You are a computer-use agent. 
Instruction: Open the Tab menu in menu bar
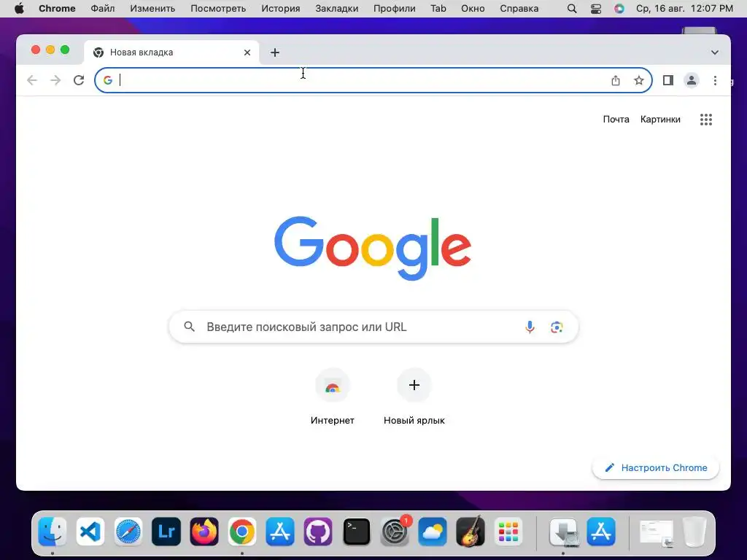[438, 9]
